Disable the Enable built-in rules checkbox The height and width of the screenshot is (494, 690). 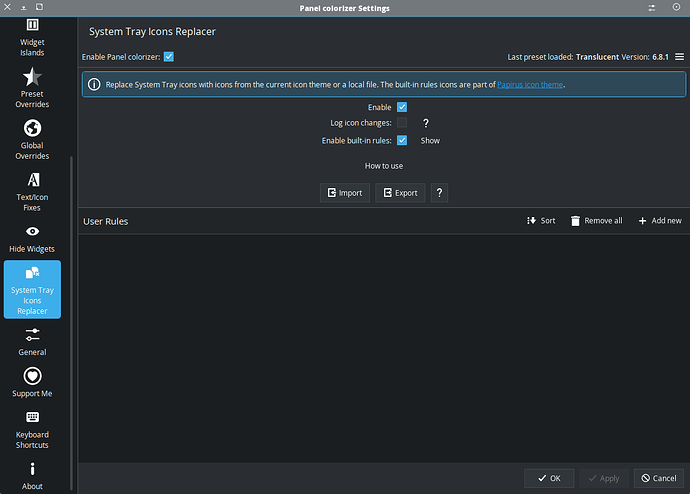pos(402,141)
